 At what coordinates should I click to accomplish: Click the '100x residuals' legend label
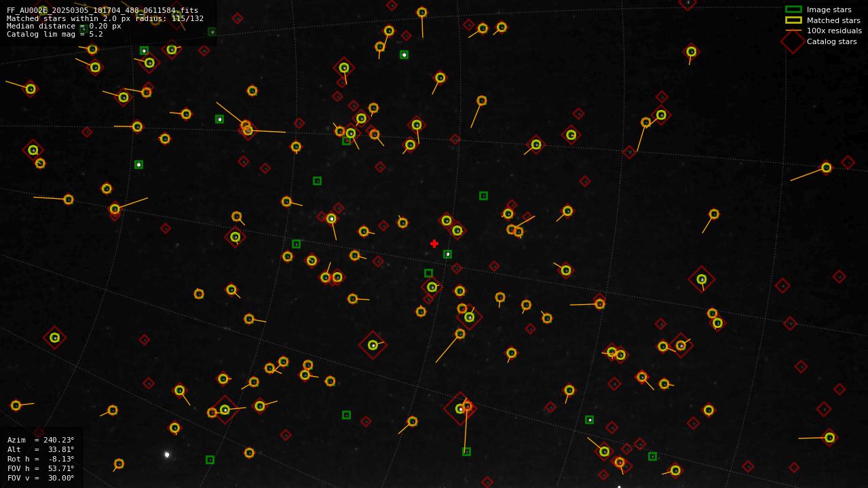click(x=834, y=31)
